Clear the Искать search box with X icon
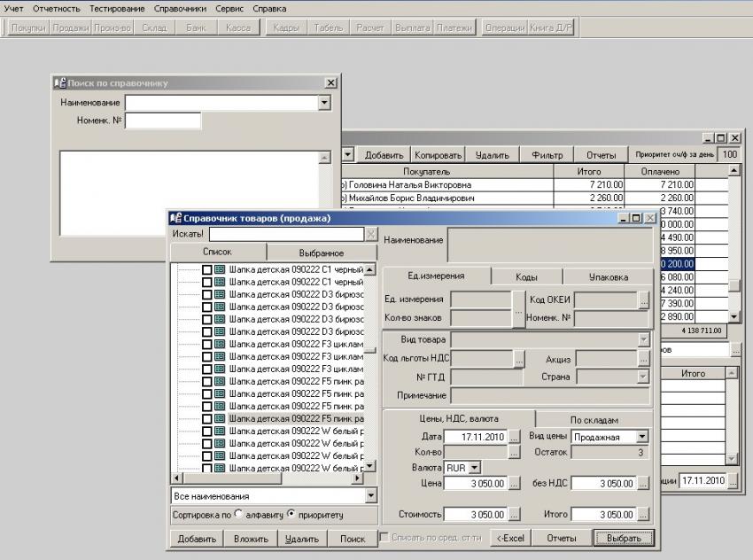 (x=371, y=235)
